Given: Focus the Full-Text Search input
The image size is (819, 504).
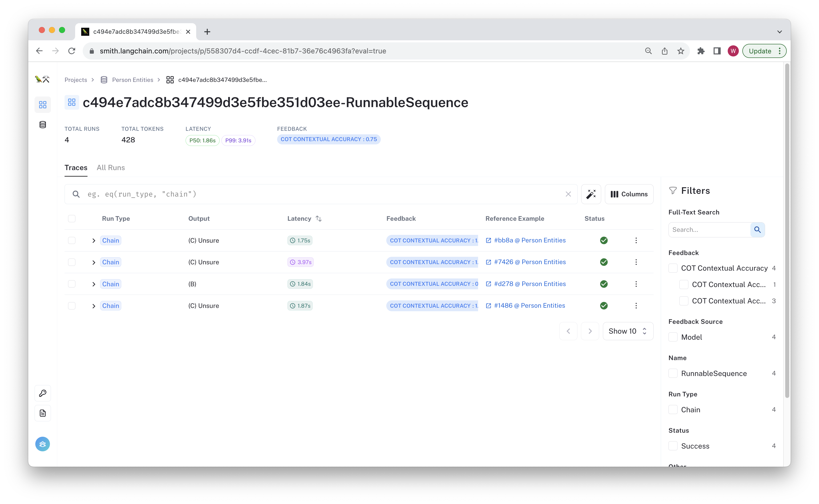Looking at the screenshot, I should 709,230.
